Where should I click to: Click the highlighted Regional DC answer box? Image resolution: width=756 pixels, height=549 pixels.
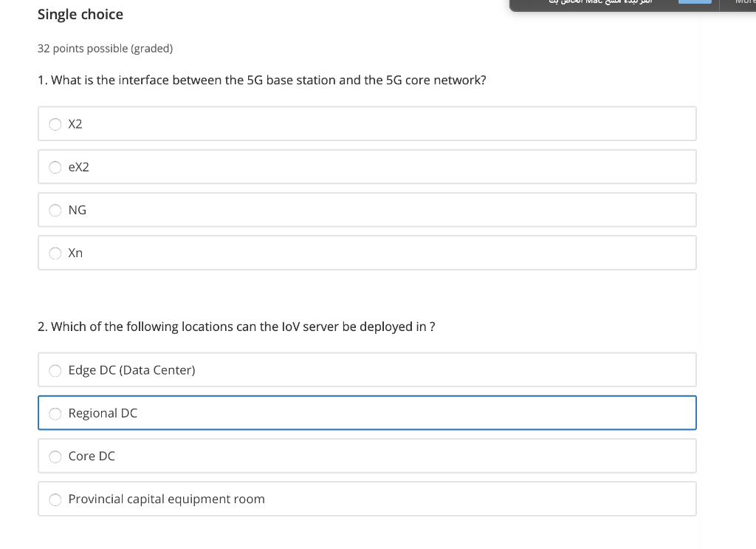(x=367, y=412)
